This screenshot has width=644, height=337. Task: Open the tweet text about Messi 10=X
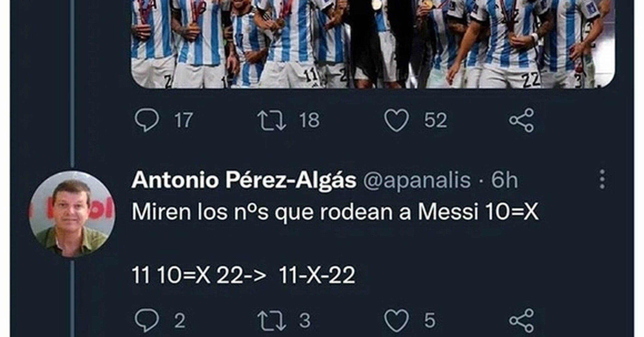pos(335,212)
